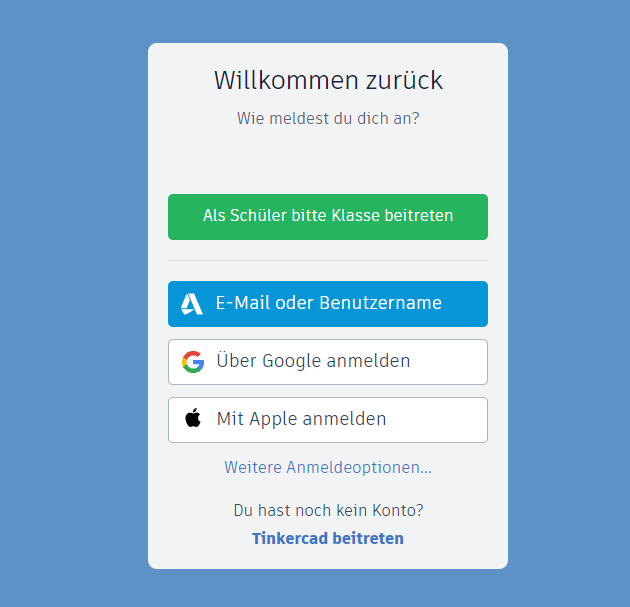630x607 pixels.
Task: Click the empty space below the subtitle
Action: click(328, 161)
